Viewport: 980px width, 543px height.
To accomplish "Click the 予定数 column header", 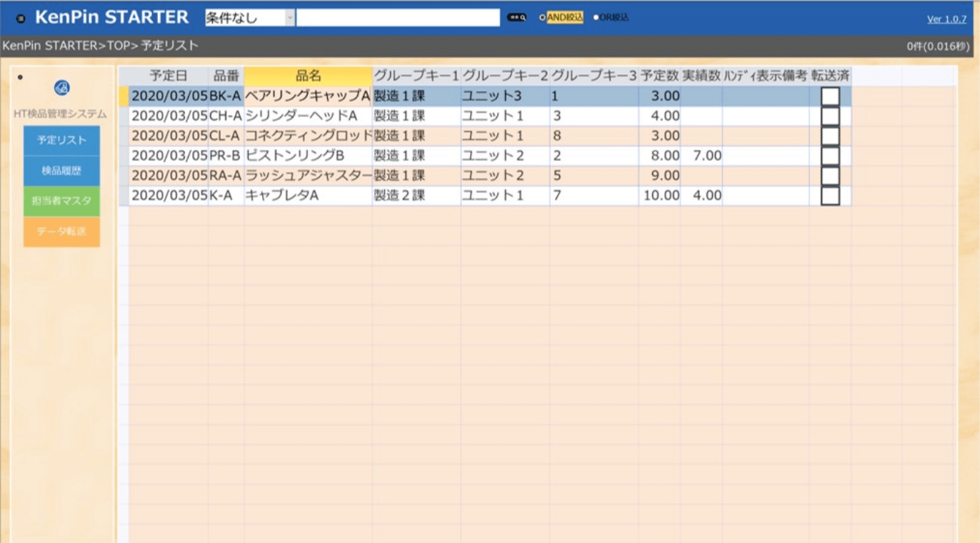I will [x=659, y=76].
